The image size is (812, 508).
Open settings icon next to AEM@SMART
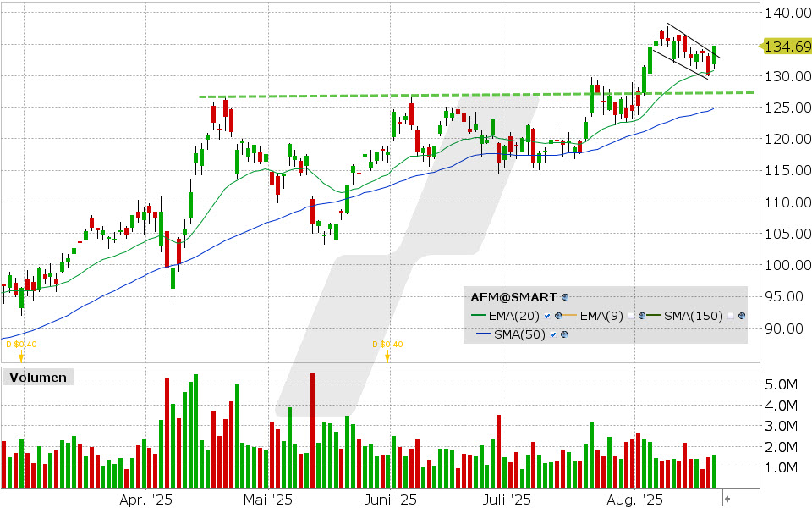[565, 297]
